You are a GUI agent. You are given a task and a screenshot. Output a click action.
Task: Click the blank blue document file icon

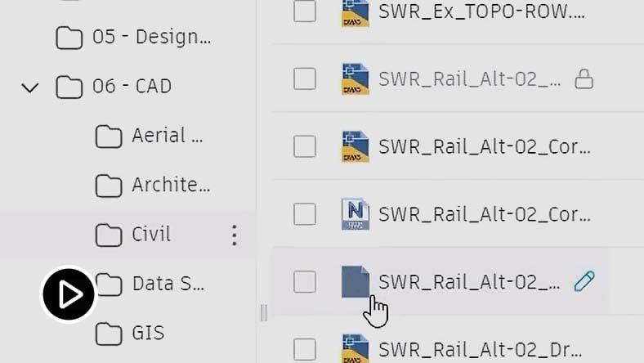click(356, 281)
